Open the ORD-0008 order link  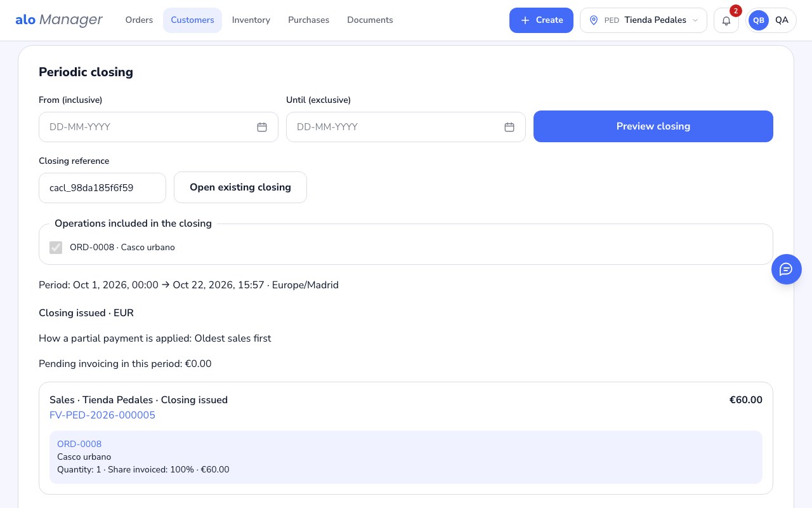click(x=79, y=444)
